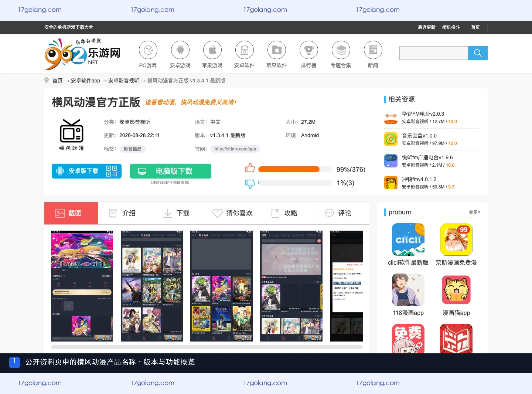Open the 悦听fm广播电台 app icon
The width and height of the screenshot is (532, 394).
[391, 161]
